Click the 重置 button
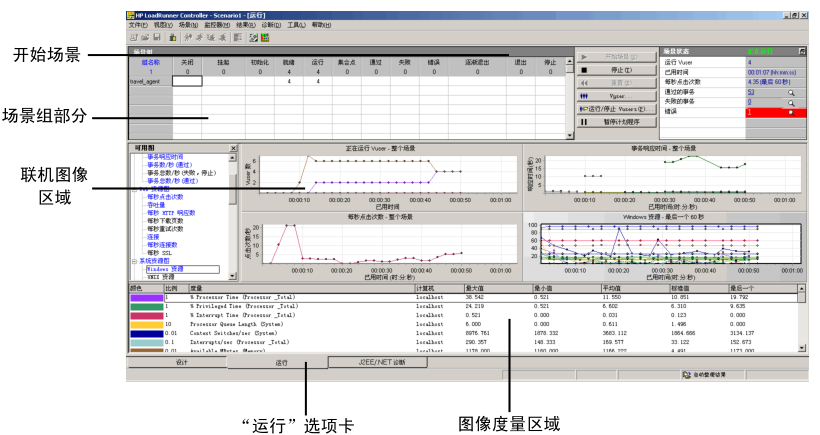The image size is (820, 435). (x=617, y=83)
